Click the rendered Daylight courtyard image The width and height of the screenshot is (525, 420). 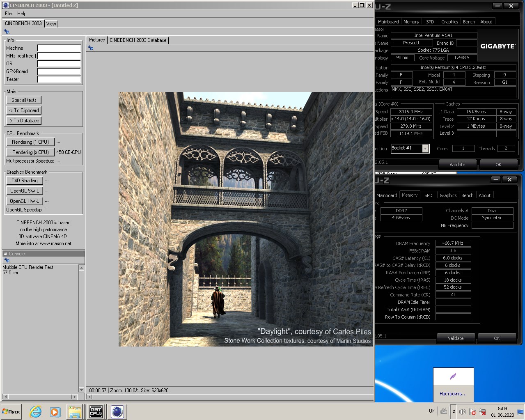point(246,219)
